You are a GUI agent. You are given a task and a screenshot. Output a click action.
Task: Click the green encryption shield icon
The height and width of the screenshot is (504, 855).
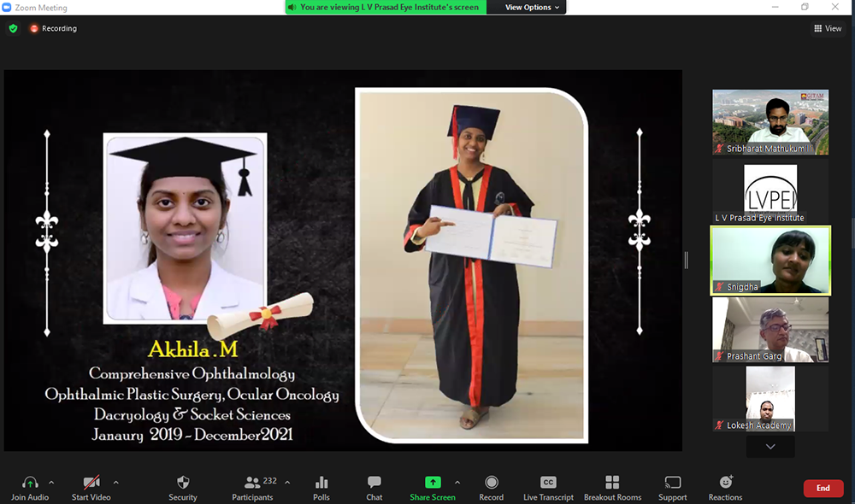[x=13, y=28]
